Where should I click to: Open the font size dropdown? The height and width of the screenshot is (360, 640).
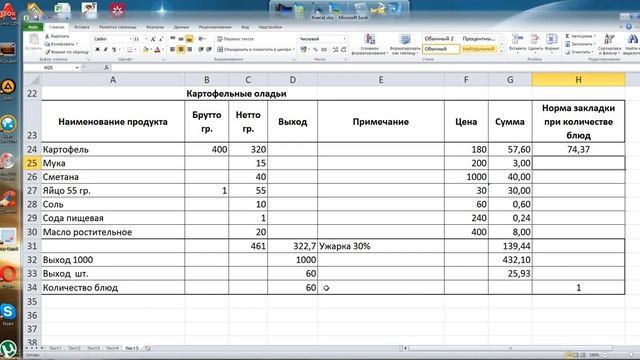tap(146, 39)
